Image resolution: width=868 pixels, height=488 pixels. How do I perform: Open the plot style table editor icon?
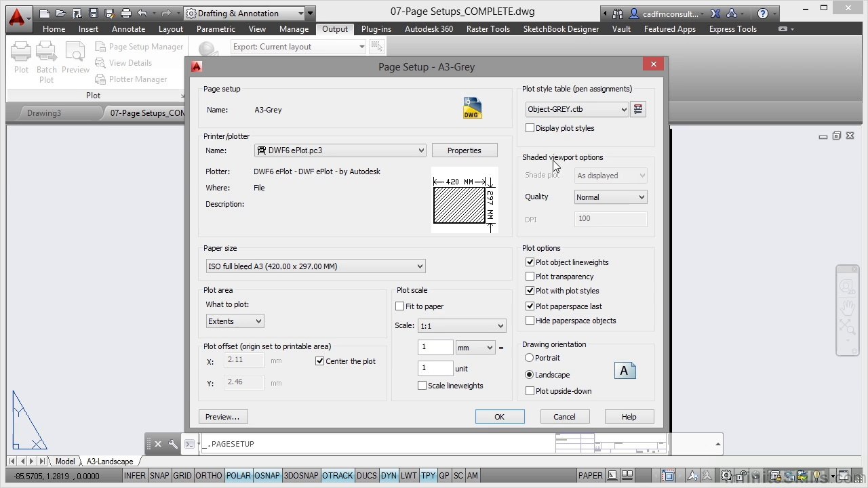pos(638,109)
